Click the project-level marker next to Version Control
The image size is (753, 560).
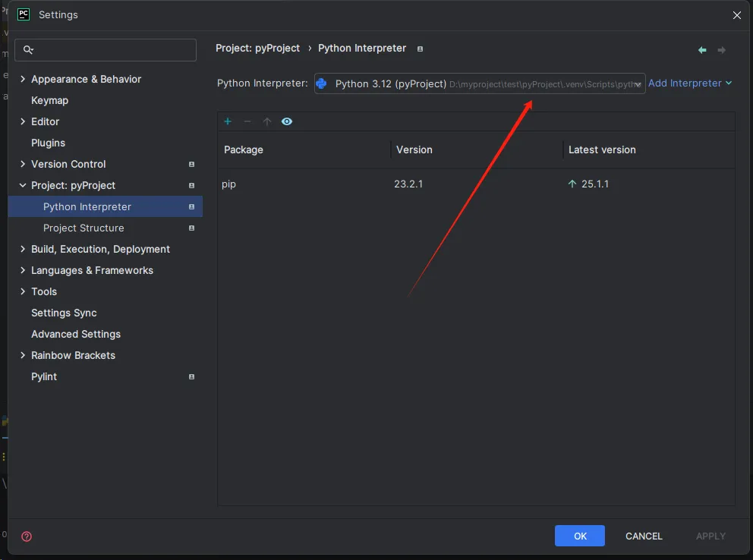tap(191, 164)
